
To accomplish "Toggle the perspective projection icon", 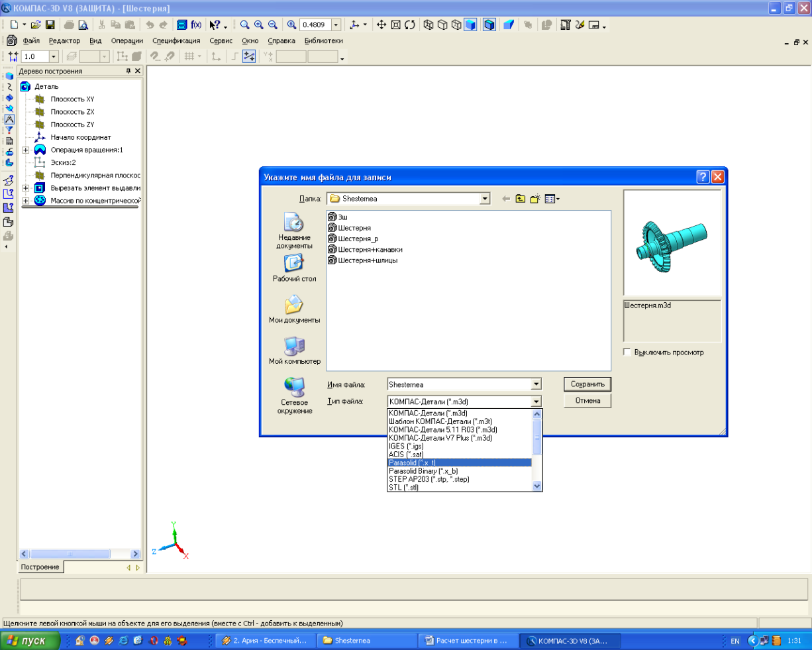I will (509, 25).
